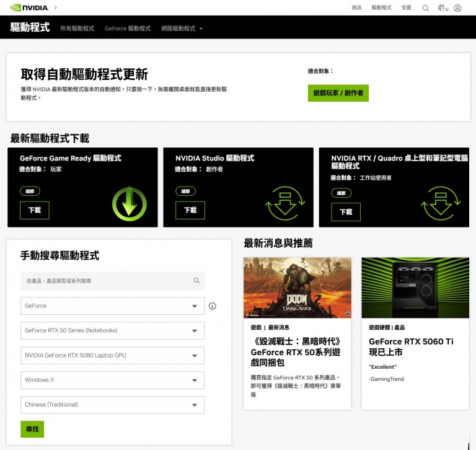Select the 所有驅動程式 tab
The height and width of the screenshot is (450, 476).
click(77, 29)
